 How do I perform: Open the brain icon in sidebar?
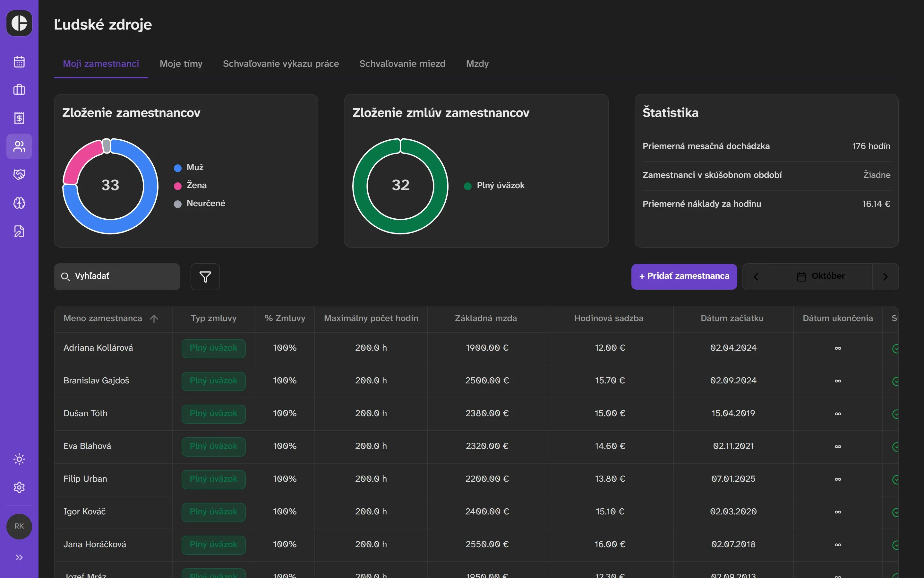point(19,203)
